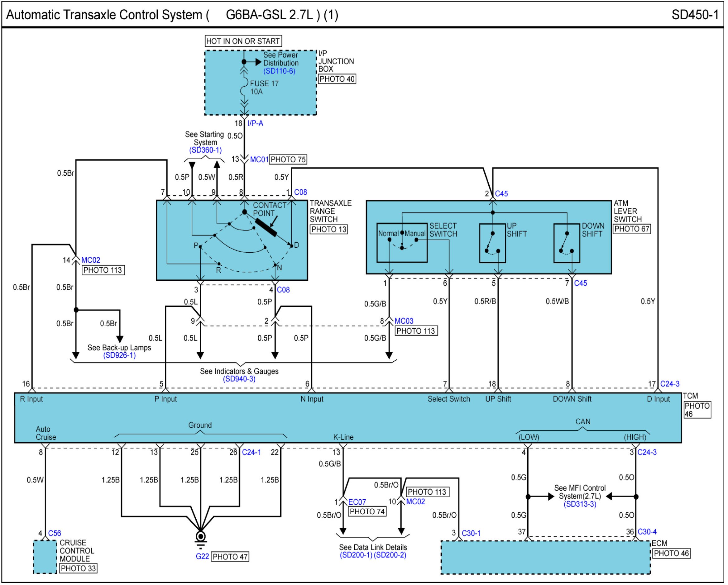
Task: Click the G22 ground symbol icon
Action: point(201,537)
